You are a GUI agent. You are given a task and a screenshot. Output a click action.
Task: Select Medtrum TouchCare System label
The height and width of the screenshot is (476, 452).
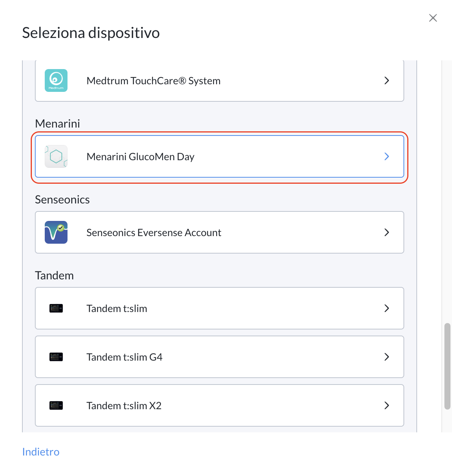154,80
